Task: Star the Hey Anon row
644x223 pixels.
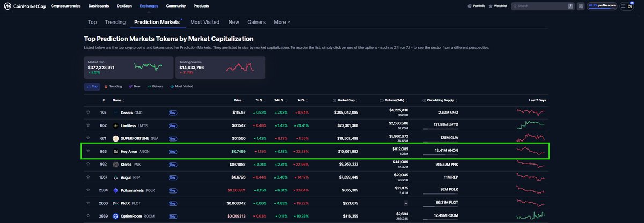Action: [x=88, y=151]
